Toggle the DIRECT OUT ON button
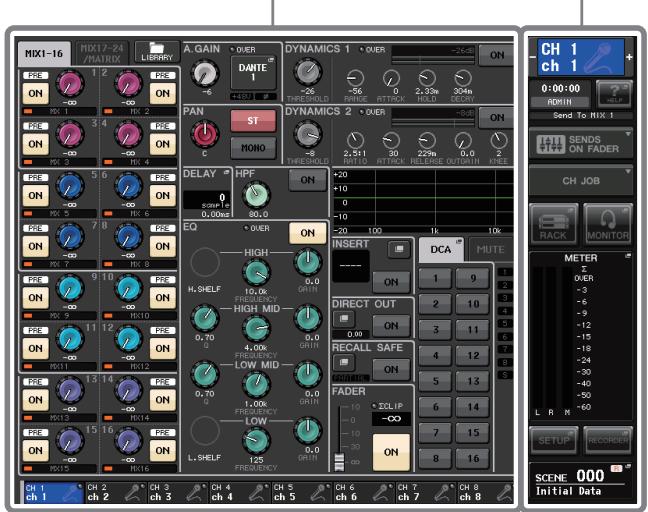Screen dimensions: 648x512 click(x=391, y=326)
